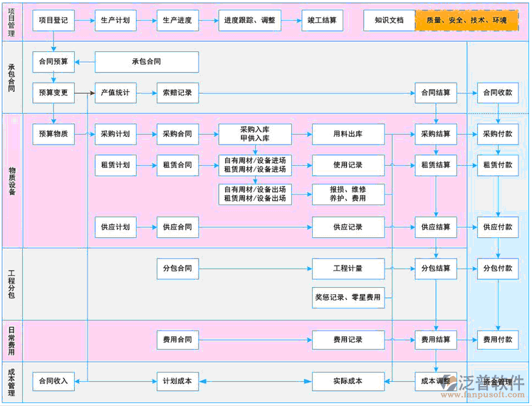Open the 奖惩记录、零星费用 box
532x406 pixels.
point(348,298)
